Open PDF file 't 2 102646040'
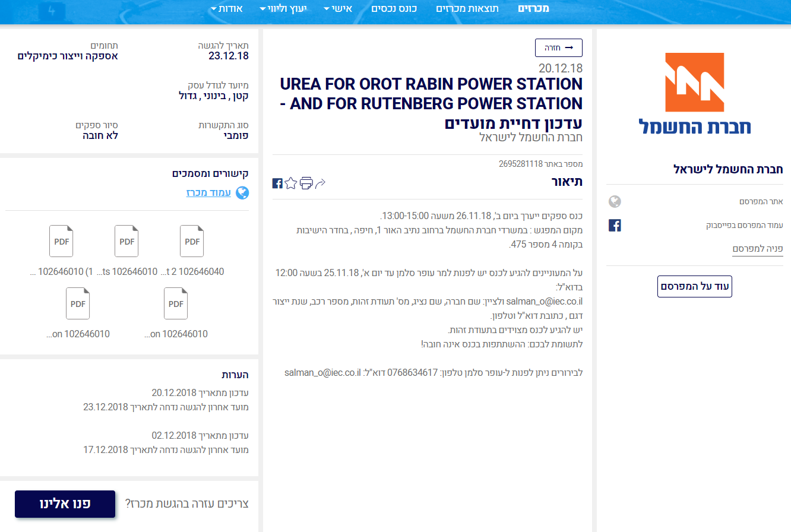This screenshot has width=791, height=532. point(192,241)
